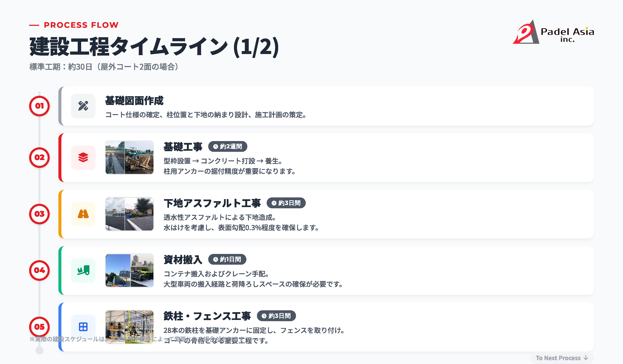Click the down arrow beside To Next Process
Image resolution: width=623 pixels, height=364 pixels.
coord(586,358)
